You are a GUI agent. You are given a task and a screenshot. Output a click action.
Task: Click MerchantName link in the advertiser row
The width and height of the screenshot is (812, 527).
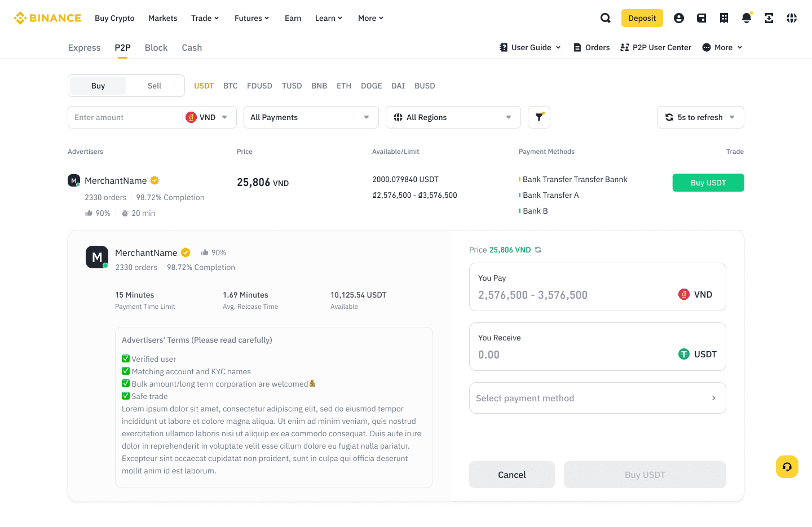tap(116, 180)
